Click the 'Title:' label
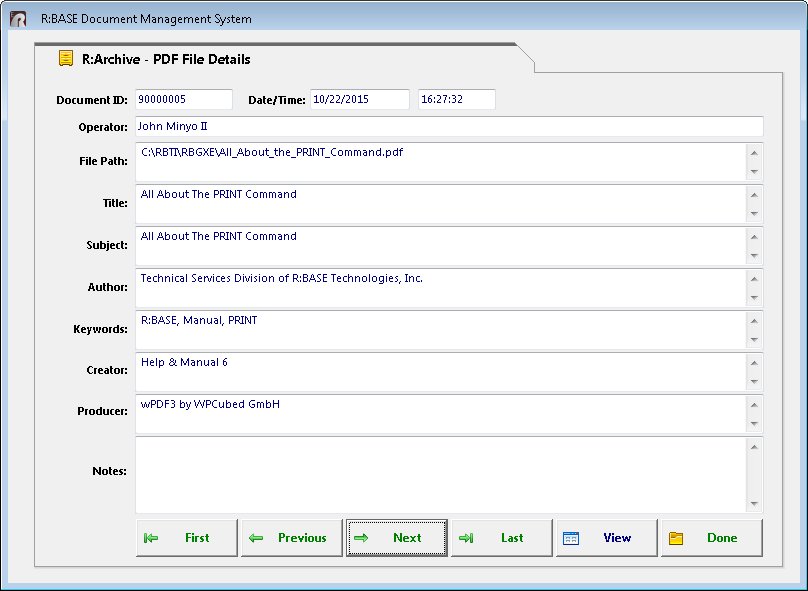The width and height of the screenshot is (808, 591). point(115,203)
